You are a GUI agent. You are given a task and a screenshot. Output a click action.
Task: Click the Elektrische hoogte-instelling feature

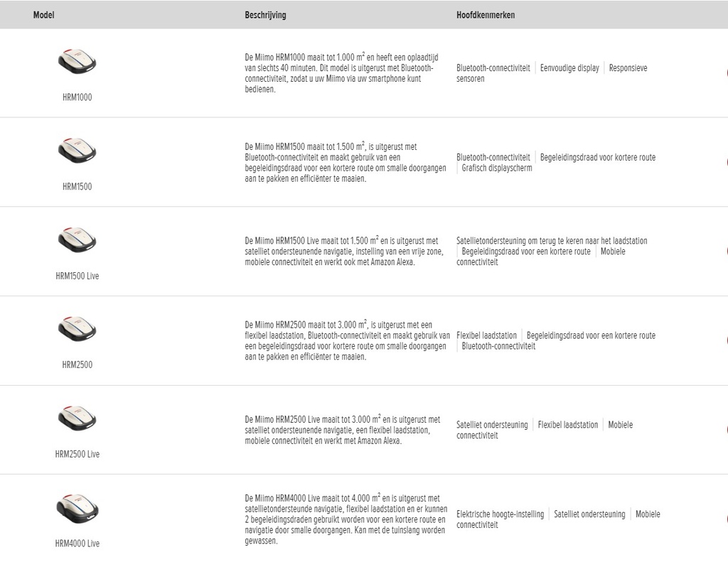point(500,514)
